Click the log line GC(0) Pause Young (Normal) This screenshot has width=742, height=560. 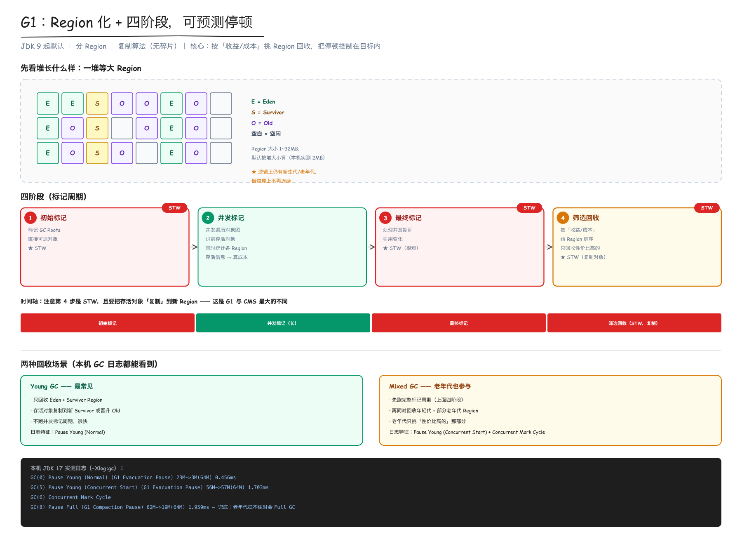tap(133, 478)
